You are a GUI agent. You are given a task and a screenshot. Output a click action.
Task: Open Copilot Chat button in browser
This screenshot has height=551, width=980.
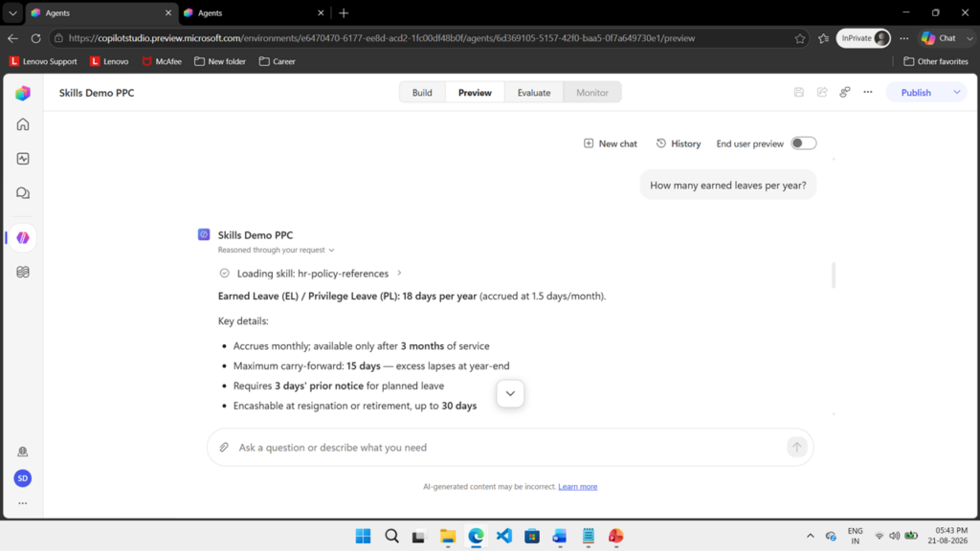[x=940, y=38]
